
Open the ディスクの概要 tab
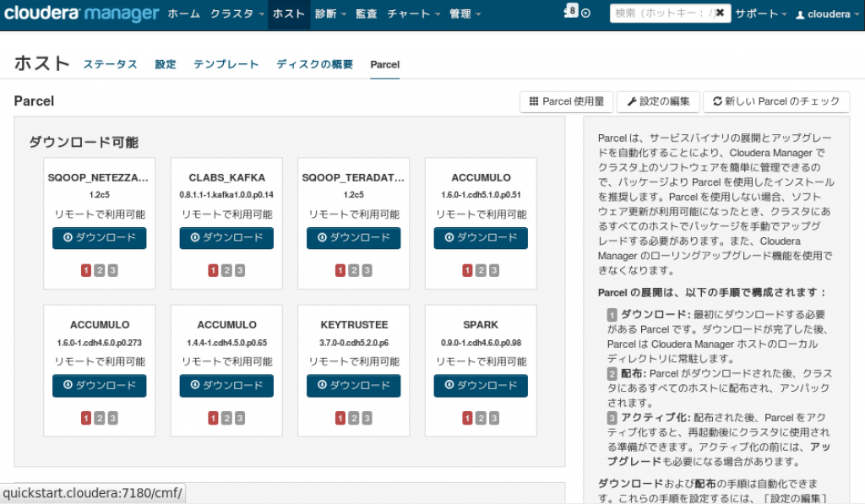[314, 64]
